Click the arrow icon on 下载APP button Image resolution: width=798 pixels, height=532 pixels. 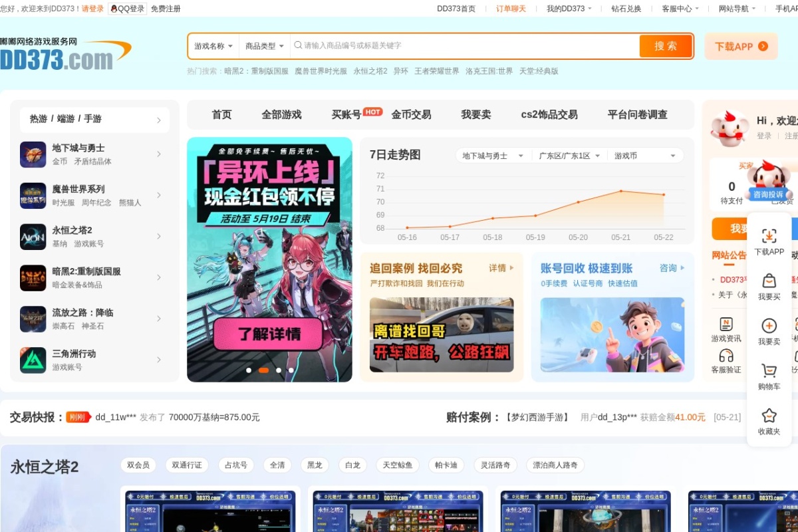click(763, 47)
